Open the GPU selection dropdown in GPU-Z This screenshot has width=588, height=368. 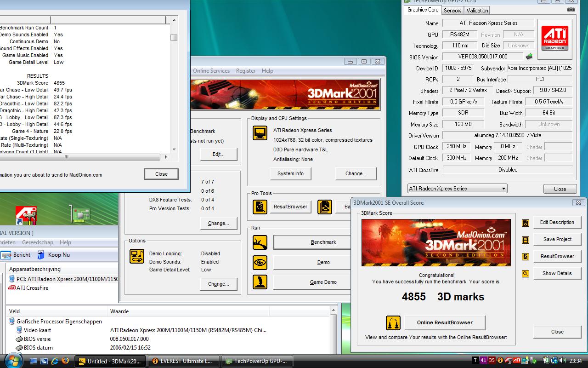tap(458, 189)
